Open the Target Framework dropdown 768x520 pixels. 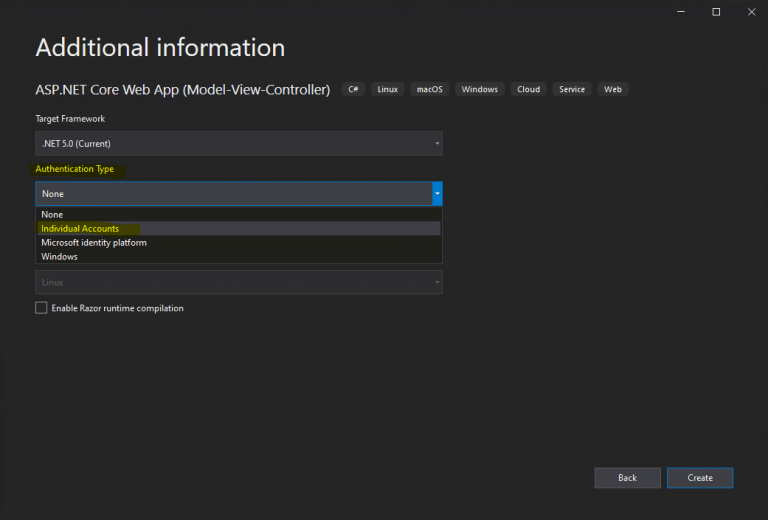tap(239, 143)
